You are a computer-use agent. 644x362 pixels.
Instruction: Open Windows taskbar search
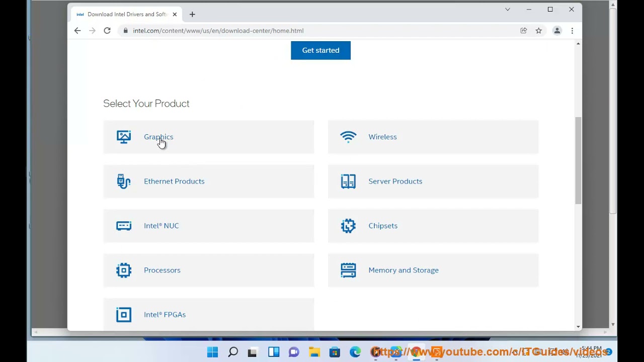(233, 352)
